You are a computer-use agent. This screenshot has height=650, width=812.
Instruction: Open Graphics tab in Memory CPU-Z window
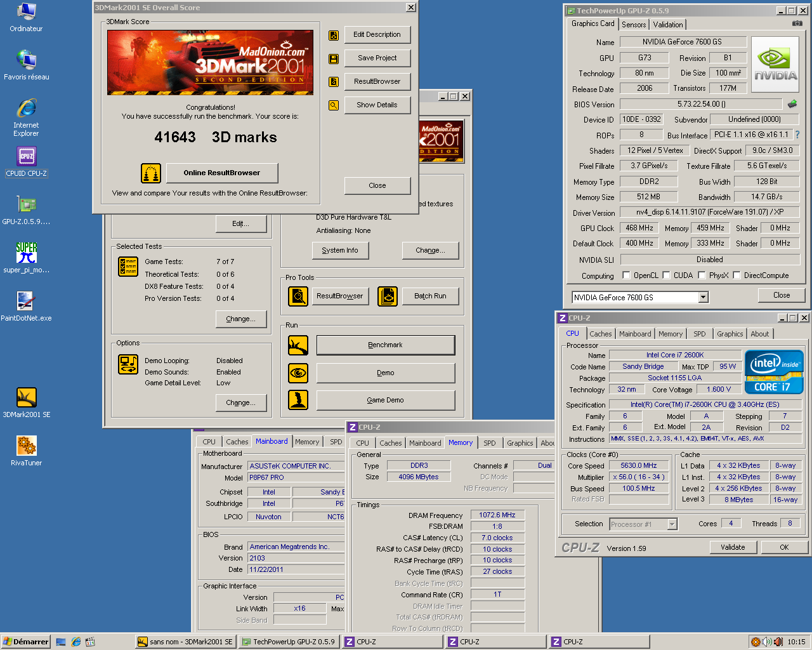click(520, 443)
